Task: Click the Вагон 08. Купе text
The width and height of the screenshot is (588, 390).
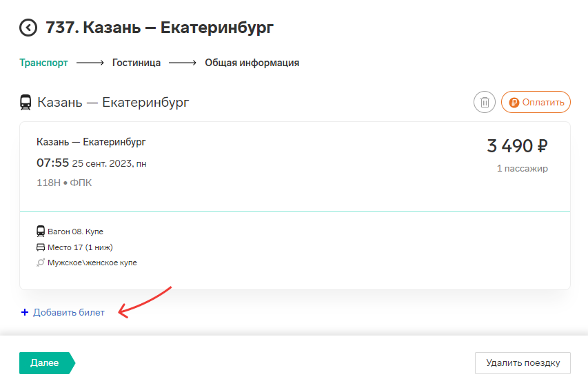Action: point(75,232)
